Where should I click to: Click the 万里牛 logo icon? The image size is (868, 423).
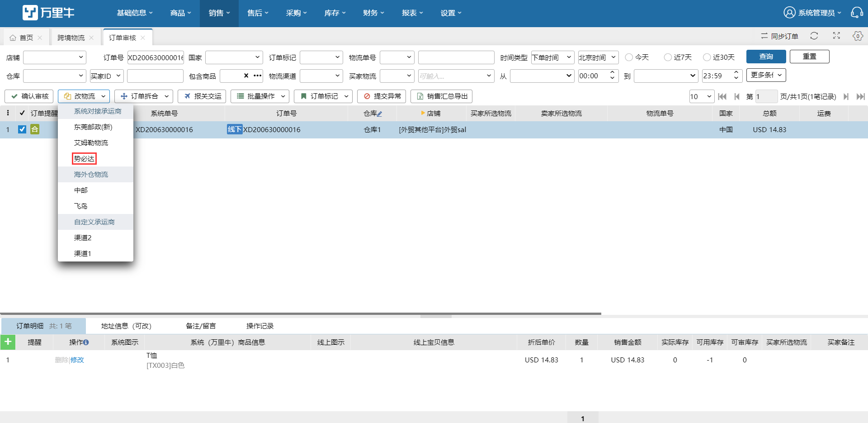coord(30,13)
